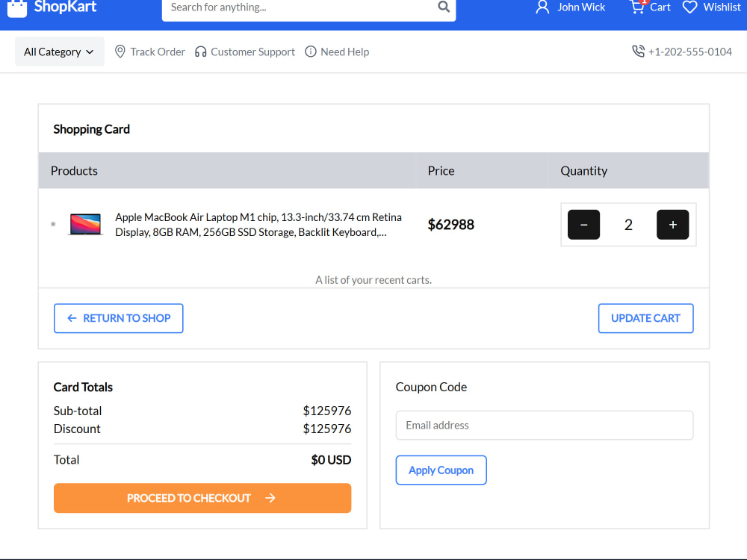Open John Wick user profile icon
Image resolution: width=747 pixels, height=560 pixels.
pyautogui.click(x=542, y=7)
